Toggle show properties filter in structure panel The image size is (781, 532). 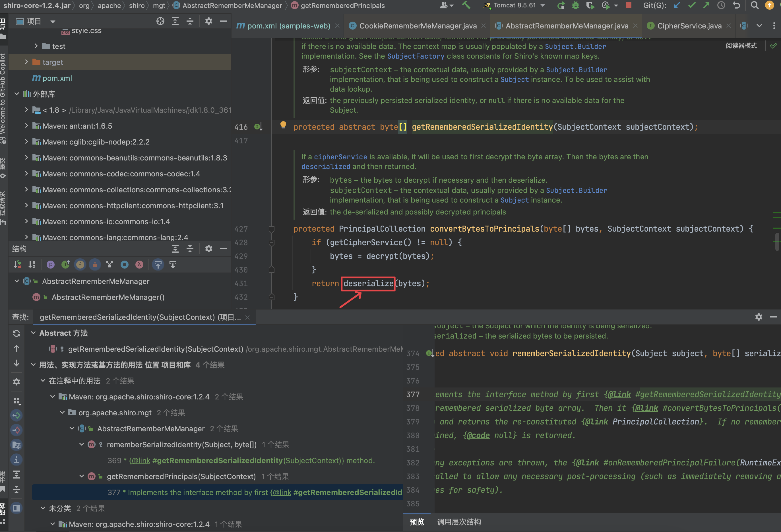50,265
